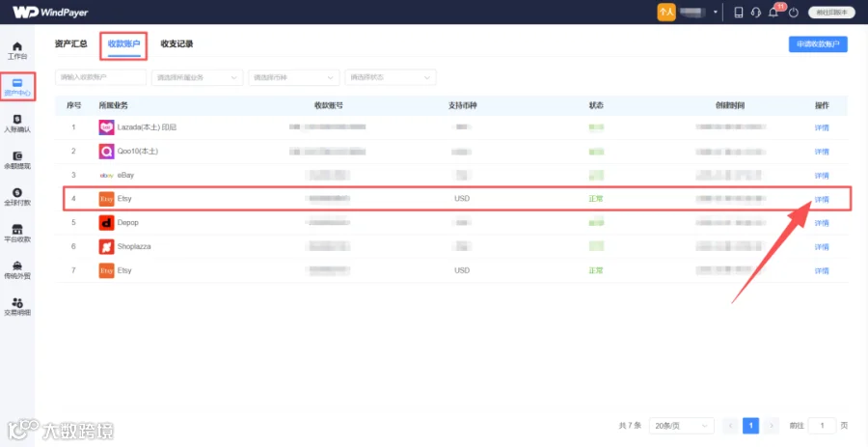
Task: Click page number 1 in pagination
Action: pos(750,426)
